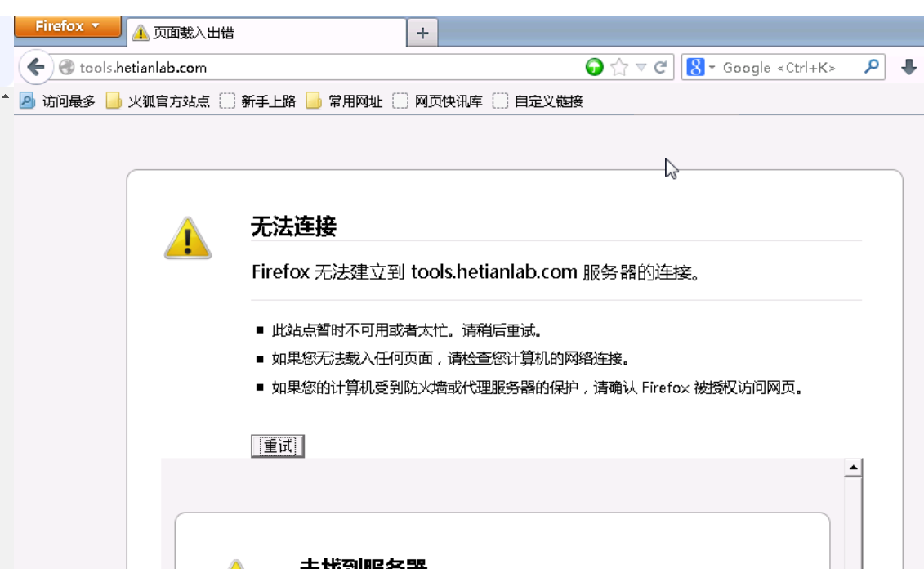The height and width of the screenshot is (569, 924).
Task: Open the Google search engine dropdown
Action: click(x=701, y=67)
